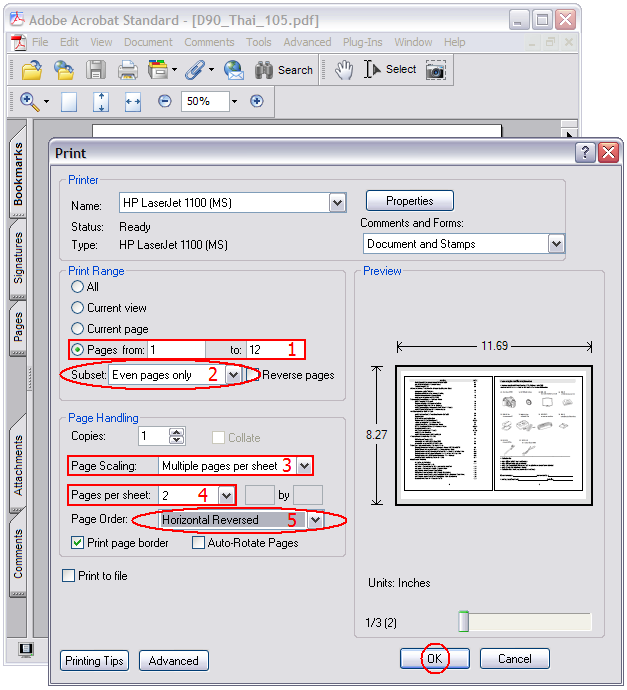The image size is (627, 690).
Task: Open the Page Order dropdown
Action: click(x=315, y=520)
